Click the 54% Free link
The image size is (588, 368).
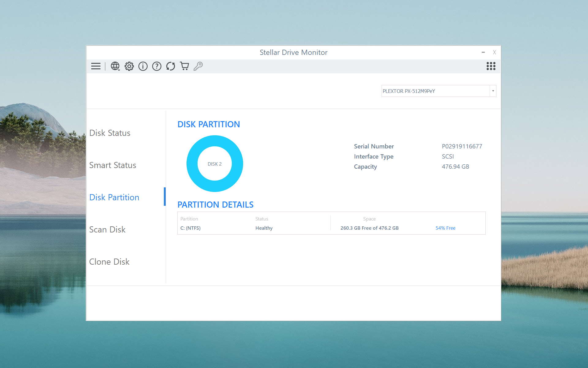tap(445, 228)
